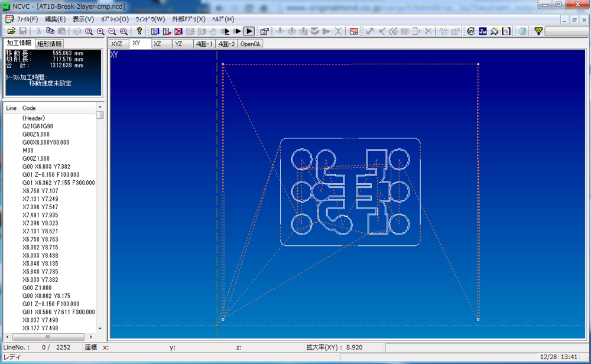Switch to the OpenGL view tab
The width and height of the screenshot is (591, 364).
(250, 44)
